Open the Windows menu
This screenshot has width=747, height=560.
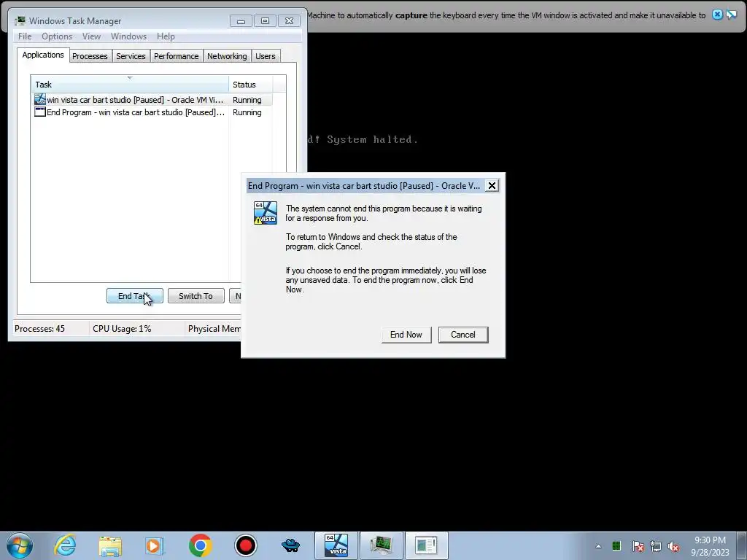tap(128, 36)
